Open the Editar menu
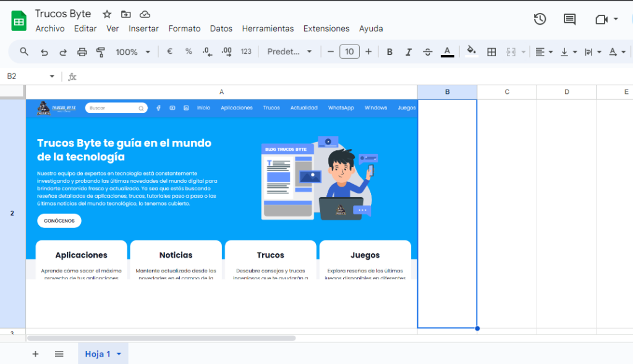633x364 pixels. (85, 28)
